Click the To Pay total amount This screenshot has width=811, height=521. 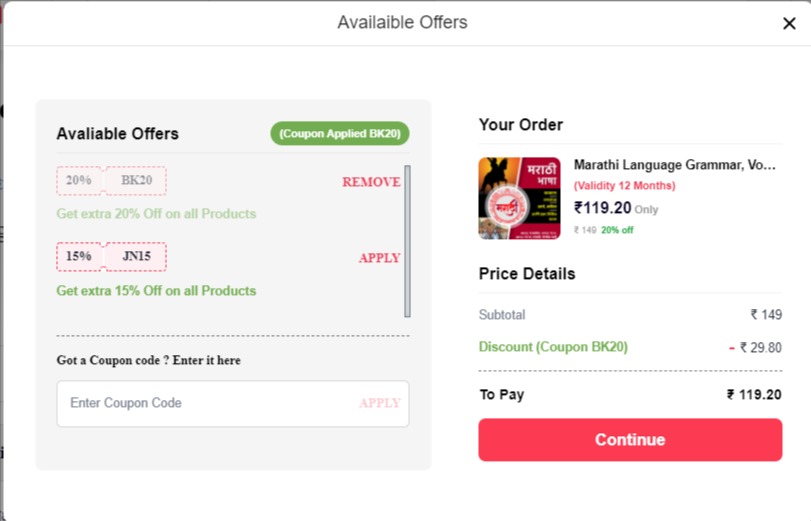tap(754, 395)
